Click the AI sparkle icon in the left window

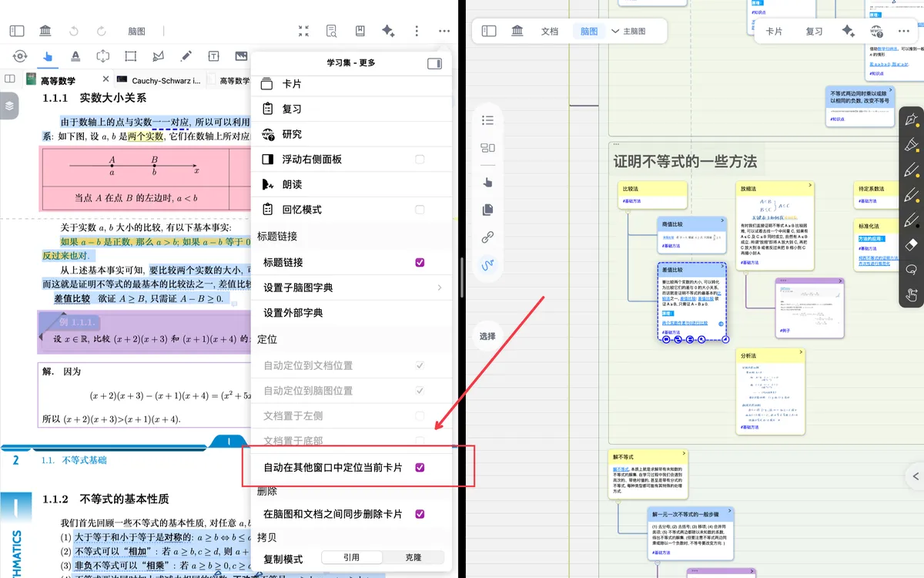(x=388, y=31)
